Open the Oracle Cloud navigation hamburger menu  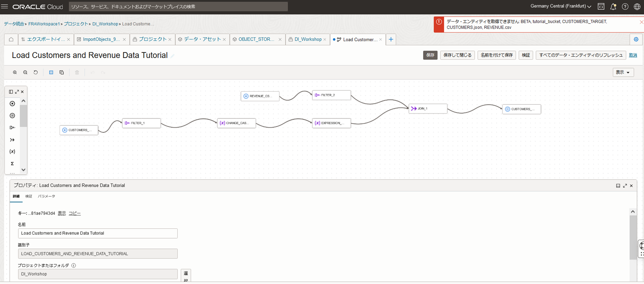(5, 6)
